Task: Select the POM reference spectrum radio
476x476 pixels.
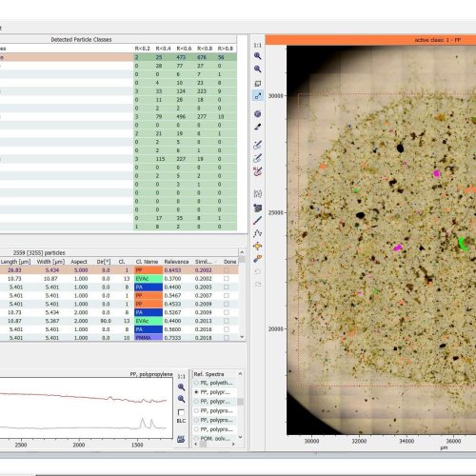Action: tap(196, 438)
